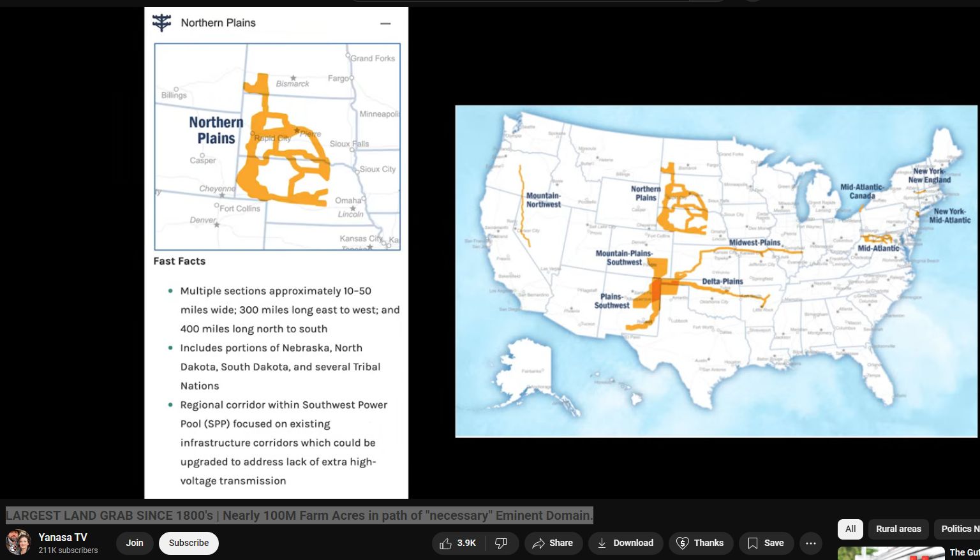This screenshot has width=980, height=560.
Task: Click the Fast Facts heading
Action: (179, 261)
